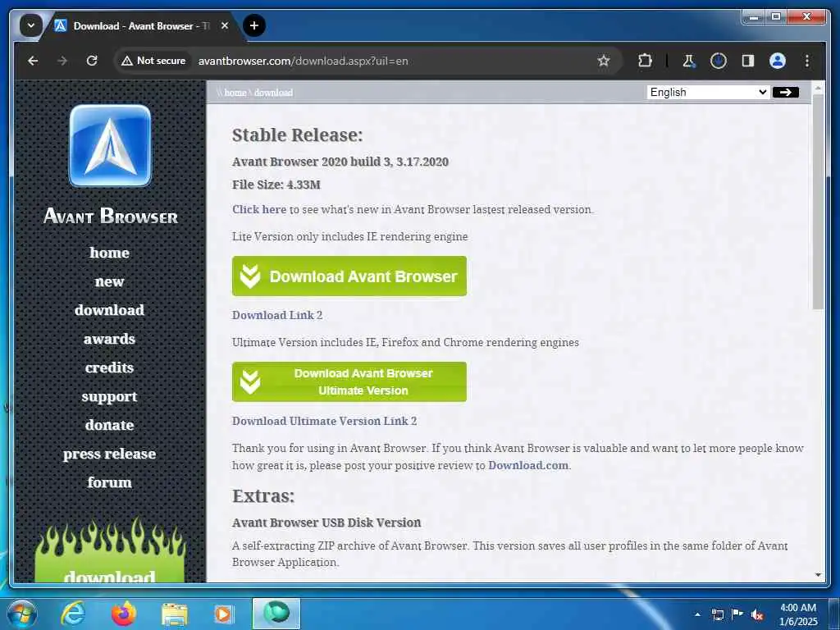Click Download Ultimate Version Link 2
840x630 pixels.
click(324, 421)
